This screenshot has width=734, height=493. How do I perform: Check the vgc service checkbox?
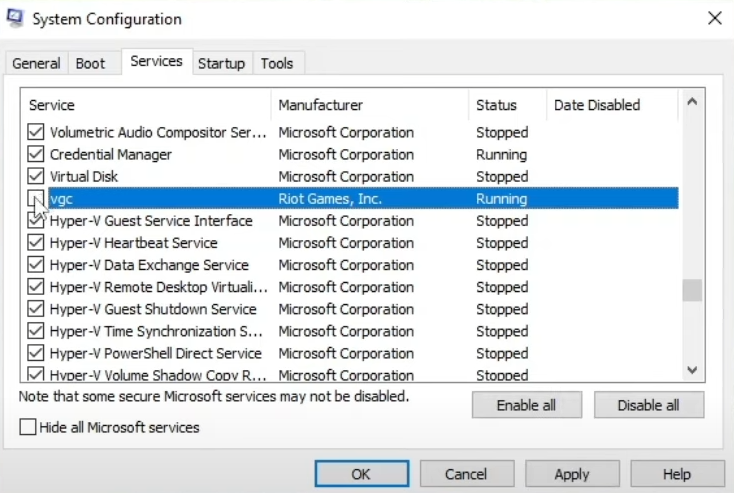coord(36,199)
